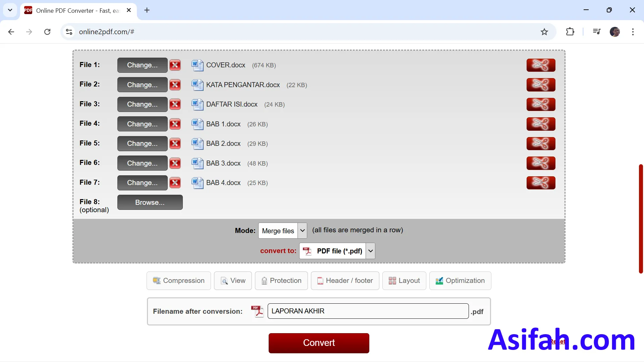Open the convert to PDF file dropdown
644x362 pixels.
337,251
